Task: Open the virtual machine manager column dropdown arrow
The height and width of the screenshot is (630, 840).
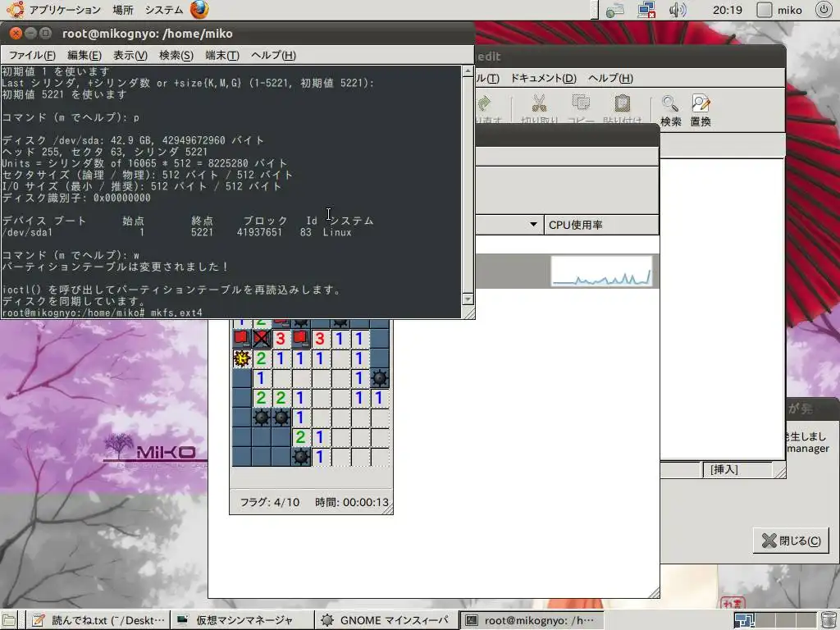Action: point(533,225)
